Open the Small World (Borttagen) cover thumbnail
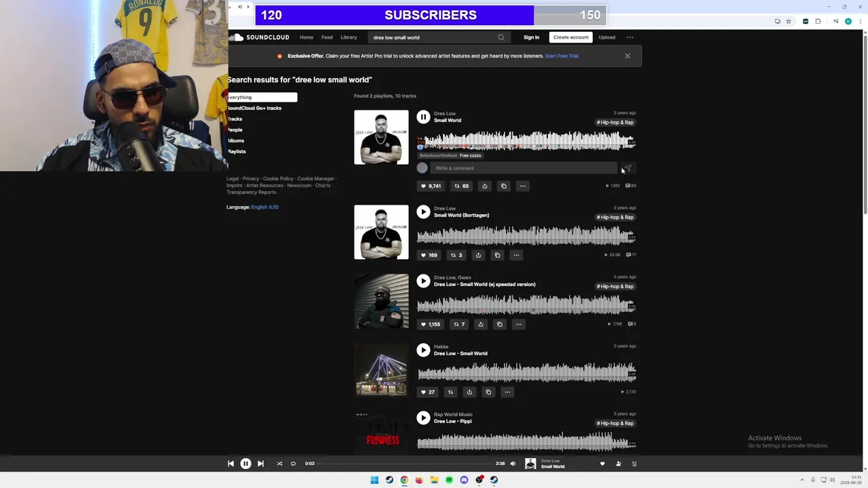The image size is (868, 488). (x=381, y=232)
